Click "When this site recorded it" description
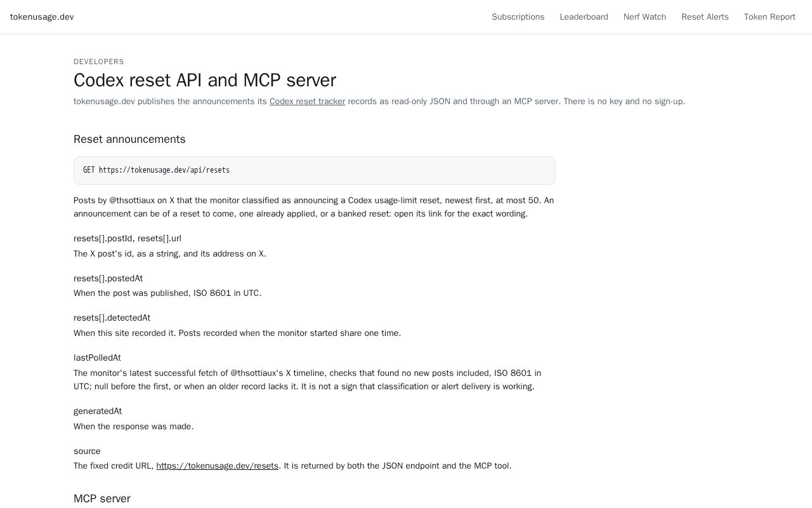This screenshot has width=812, height=508. point(237,333)
